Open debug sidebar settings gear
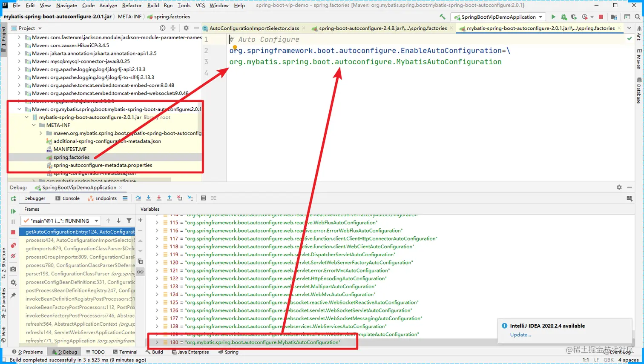The height and width of the screenshot is (364, 644). (x=13, y=282)
